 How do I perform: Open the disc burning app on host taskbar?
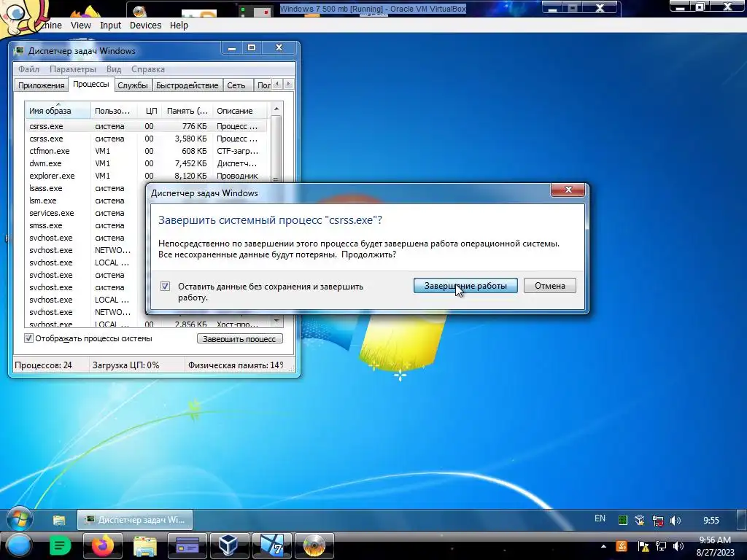314,545
